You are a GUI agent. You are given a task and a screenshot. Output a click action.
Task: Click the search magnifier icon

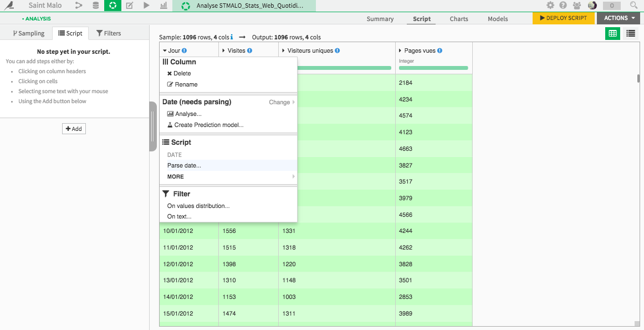pyautogui.click(x=633, y=5)
